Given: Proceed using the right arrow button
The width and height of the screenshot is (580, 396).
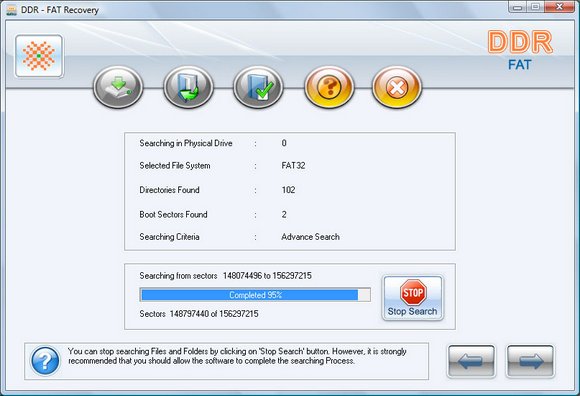Looking at the screenshot, I should [x=530, y=361].
